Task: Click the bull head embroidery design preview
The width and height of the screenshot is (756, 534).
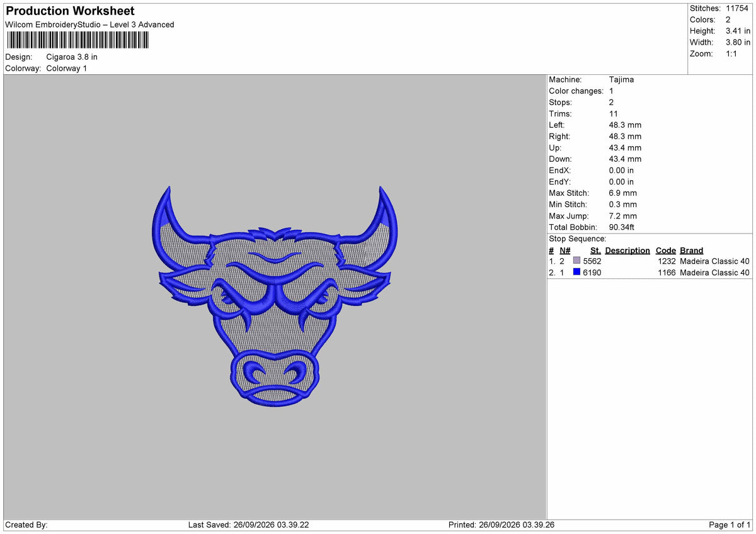Action: tap(275, 295)
